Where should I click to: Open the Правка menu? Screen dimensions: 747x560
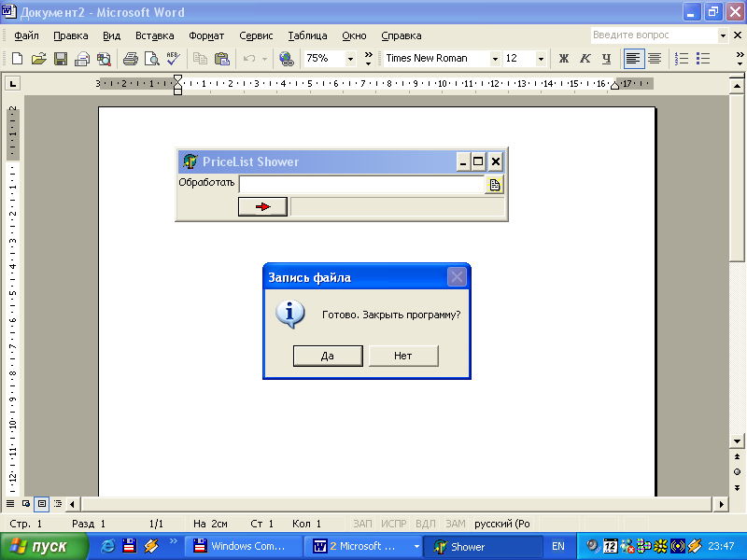71,35
